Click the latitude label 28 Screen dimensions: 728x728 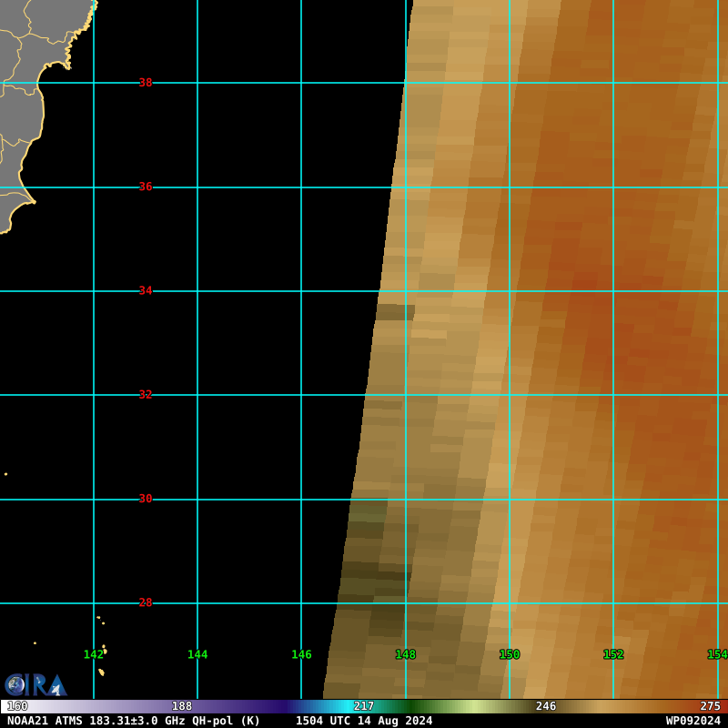point(146,602)
